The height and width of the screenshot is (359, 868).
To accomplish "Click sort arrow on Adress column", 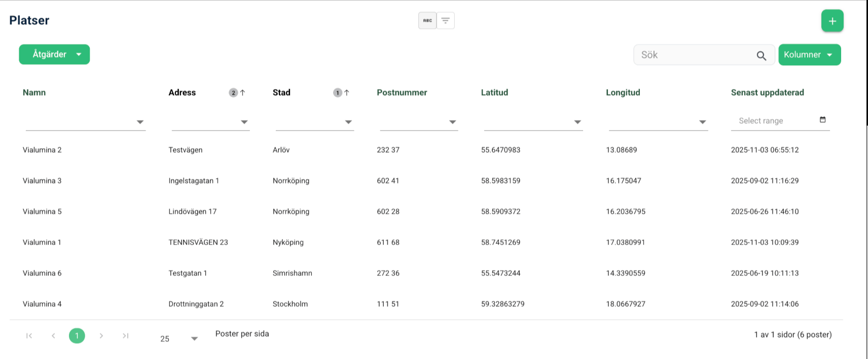I will [x=242, y=93].
